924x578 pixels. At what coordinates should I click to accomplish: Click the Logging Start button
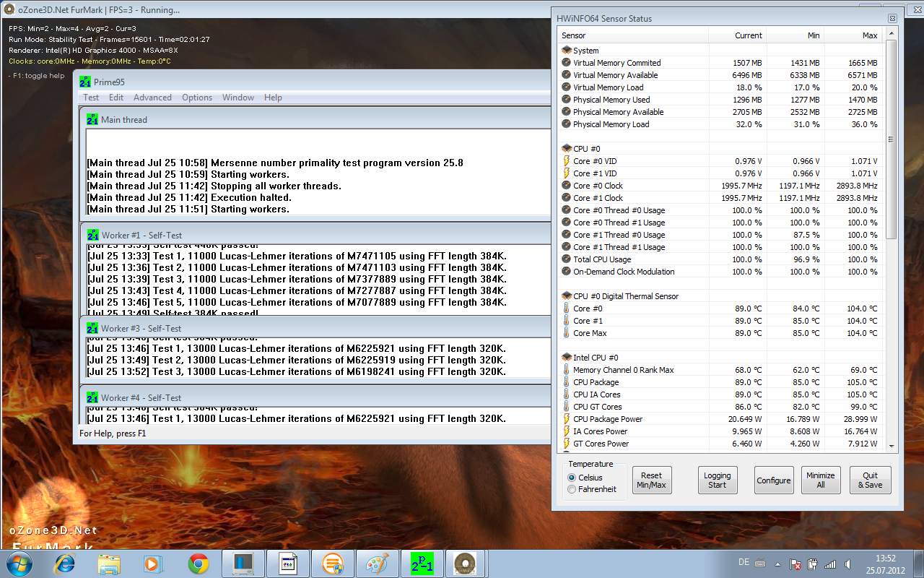tap(717, 480)
